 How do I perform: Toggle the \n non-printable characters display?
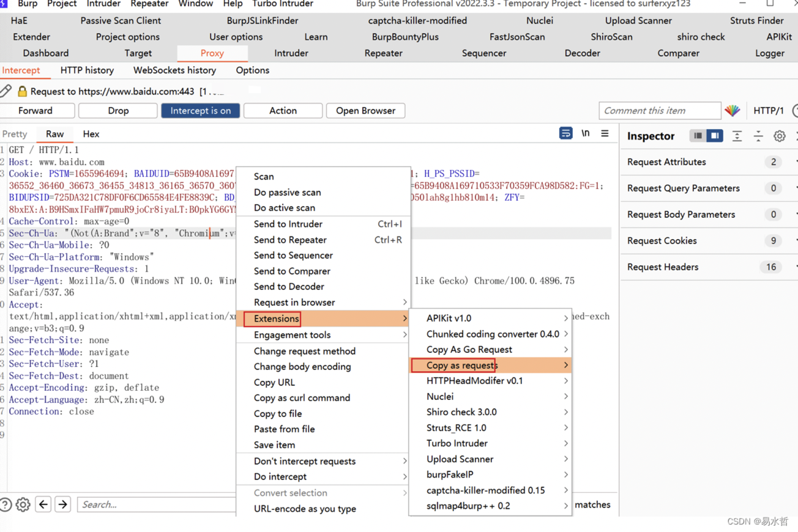coord(586,133)
